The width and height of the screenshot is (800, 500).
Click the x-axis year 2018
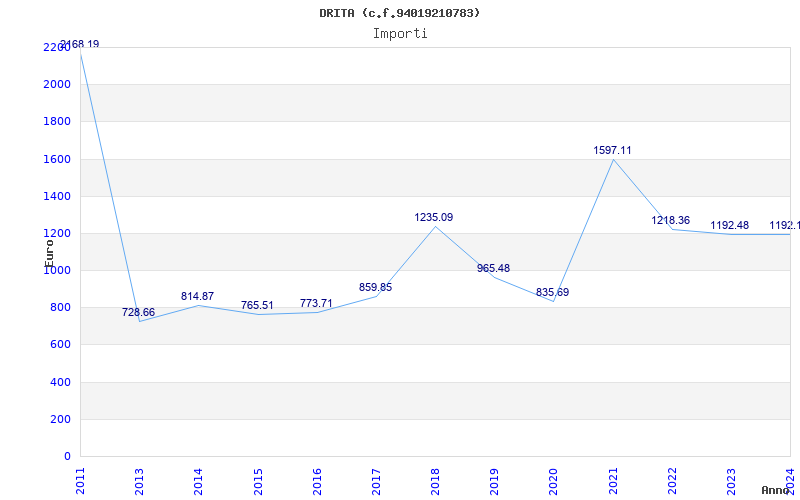point(435,481)
